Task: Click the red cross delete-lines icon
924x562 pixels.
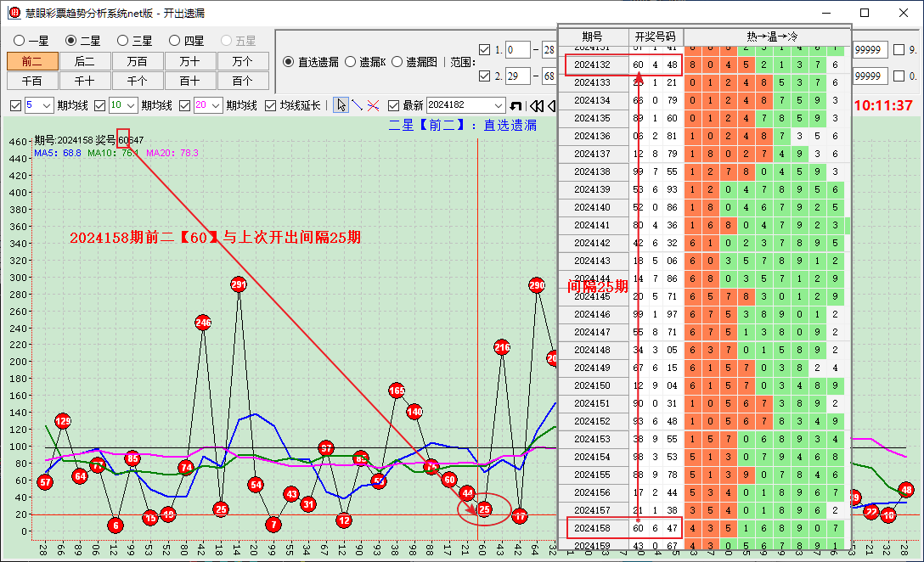Action: (373, 105)
